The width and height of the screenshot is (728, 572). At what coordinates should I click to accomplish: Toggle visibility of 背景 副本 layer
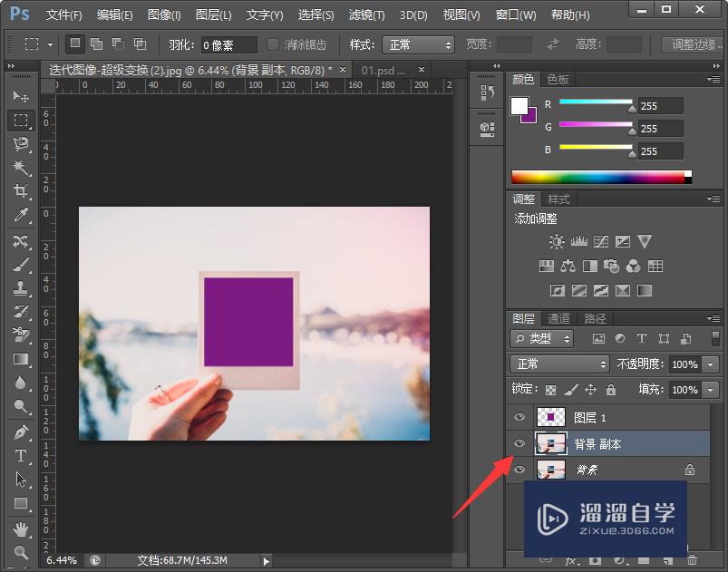point(519,443)
